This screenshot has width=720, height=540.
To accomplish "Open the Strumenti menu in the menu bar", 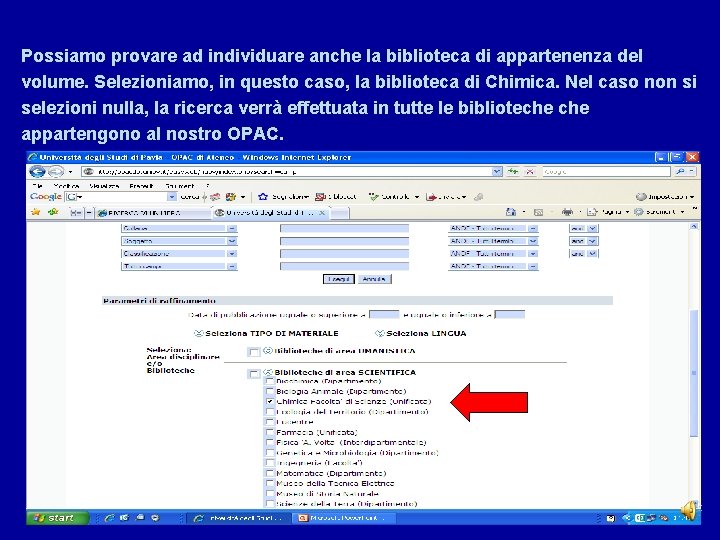I will (180, 186).
